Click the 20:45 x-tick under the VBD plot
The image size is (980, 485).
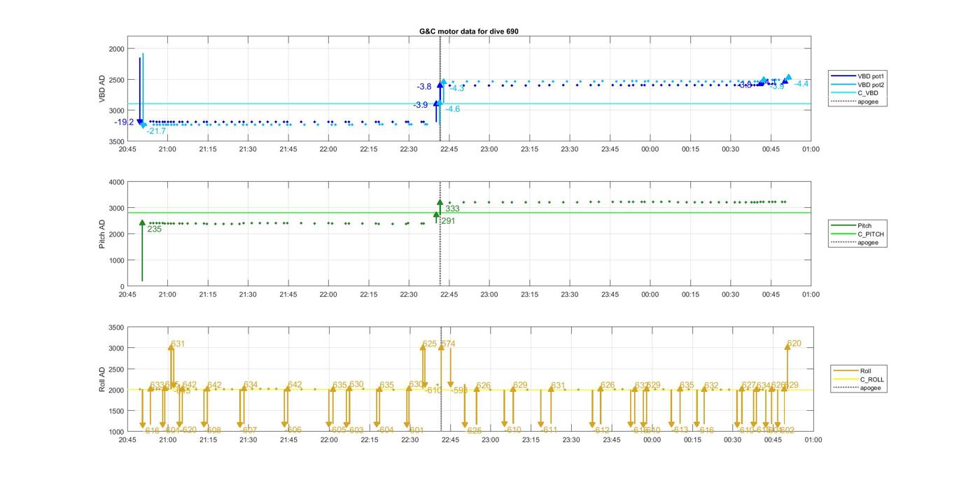[127, 149]
